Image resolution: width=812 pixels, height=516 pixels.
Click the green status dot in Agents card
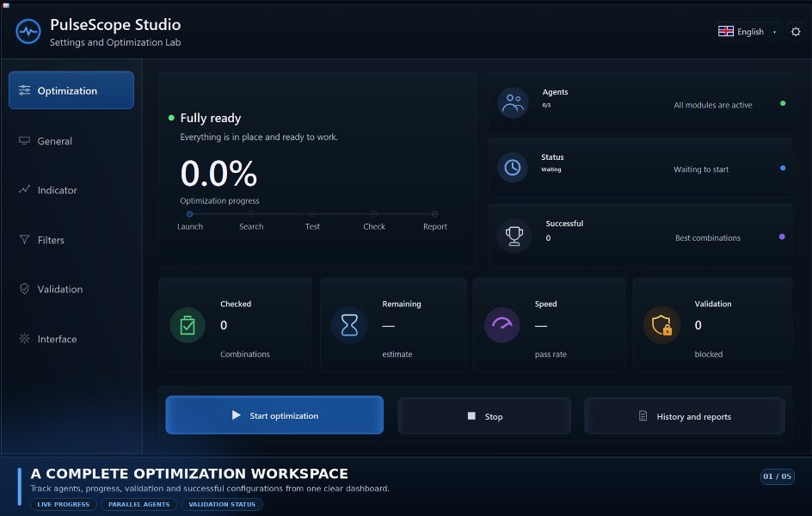tap(783, 103)
